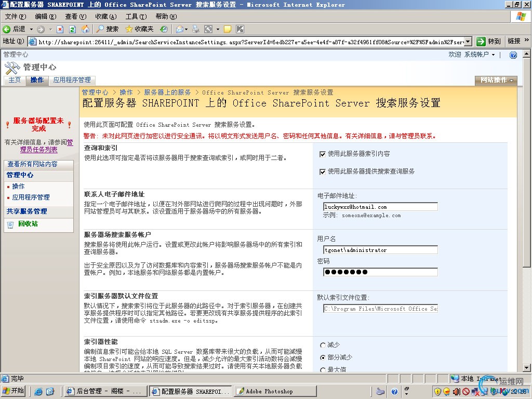Click the 电子邮件地址 input field
Screen dimensions: 532x399
[380, 207]
